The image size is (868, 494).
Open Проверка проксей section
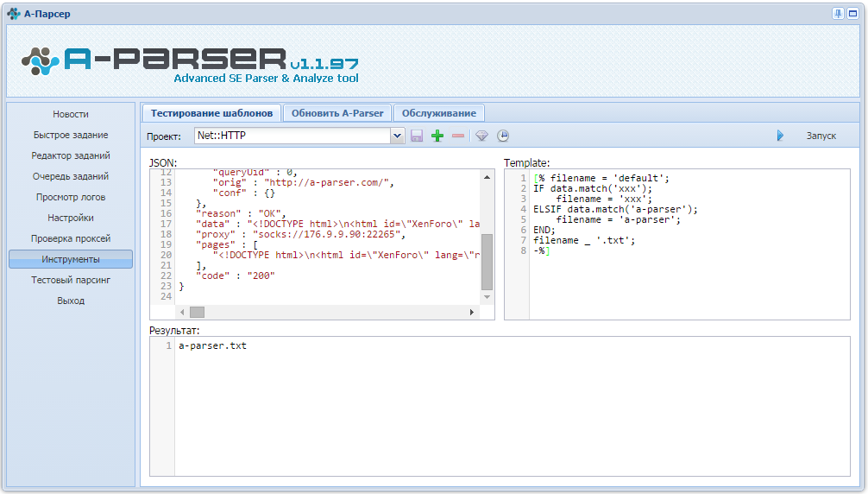click(70, 238)
